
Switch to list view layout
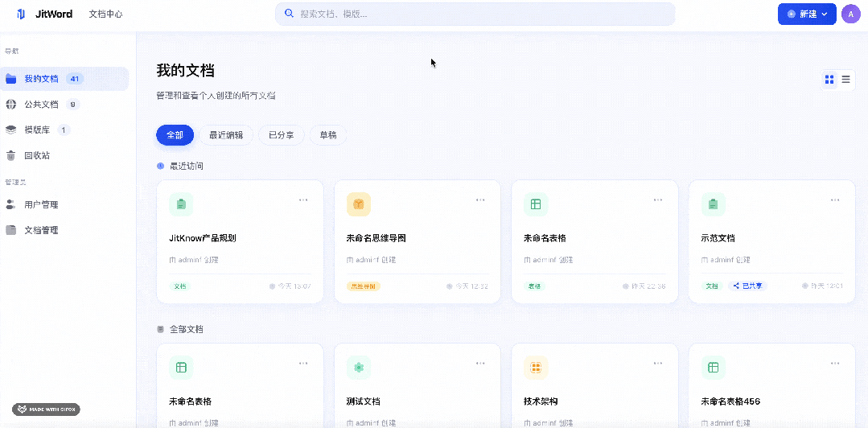pyautogui.click(x=845, y=80)
